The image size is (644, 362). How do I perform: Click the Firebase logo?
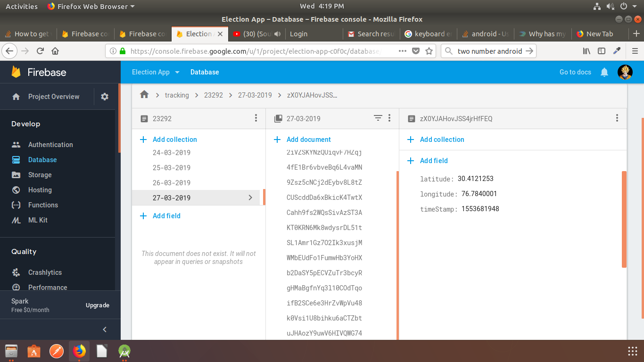click(39, 72)
